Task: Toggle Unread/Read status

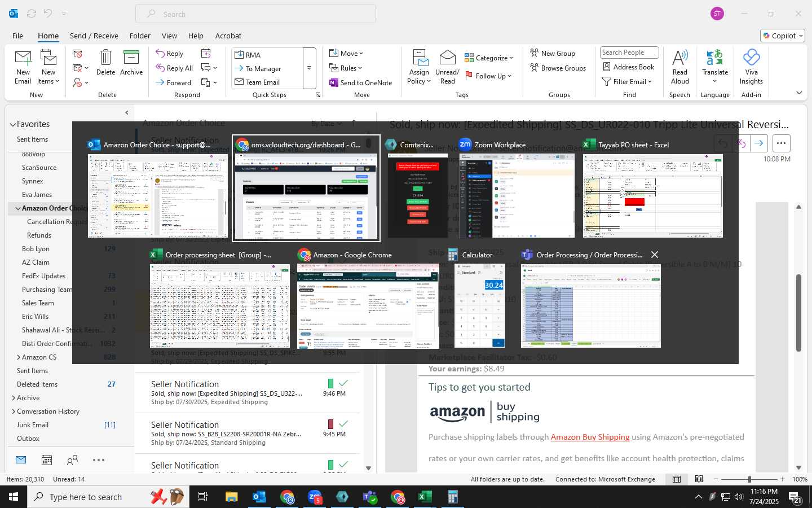Action: click(447, 67)
